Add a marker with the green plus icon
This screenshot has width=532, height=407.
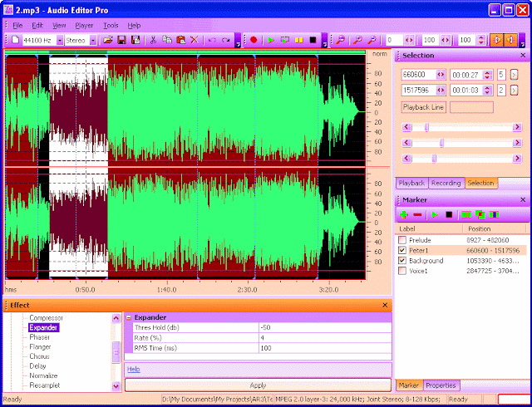(x=405, y=214)
